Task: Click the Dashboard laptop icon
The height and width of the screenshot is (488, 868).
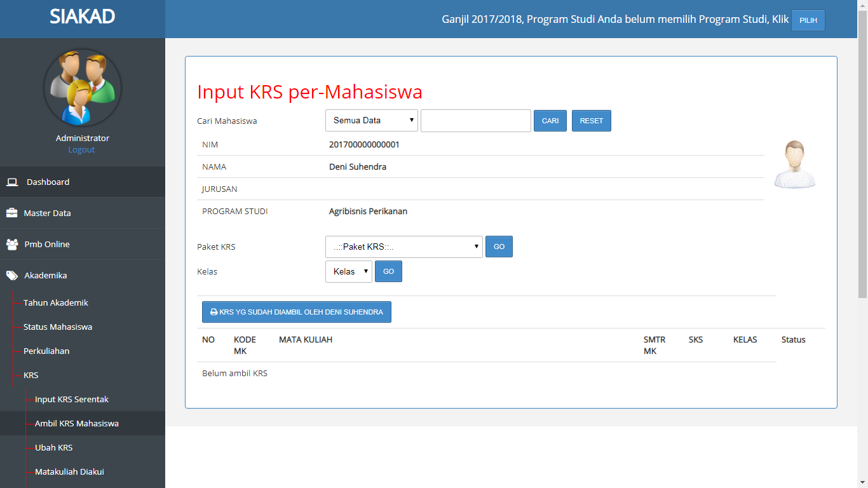Action: tap(12, 182)
